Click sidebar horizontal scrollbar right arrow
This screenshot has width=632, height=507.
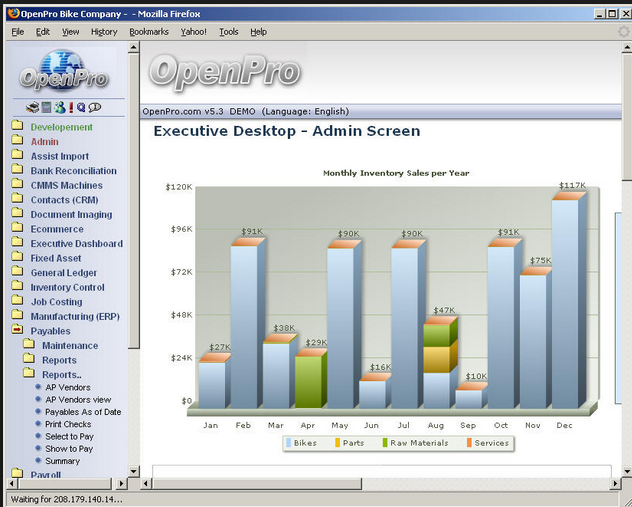[x=121, y=483]
